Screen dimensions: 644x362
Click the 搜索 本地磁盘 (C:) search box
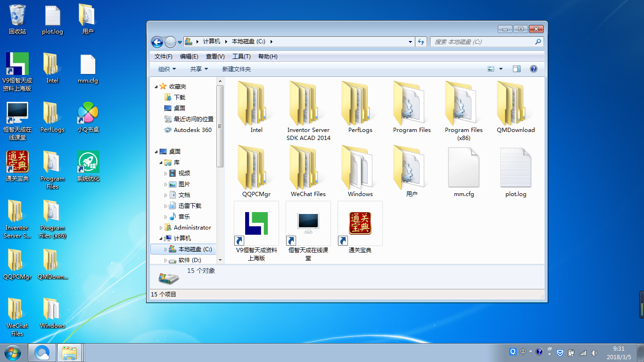pos(483,42)
